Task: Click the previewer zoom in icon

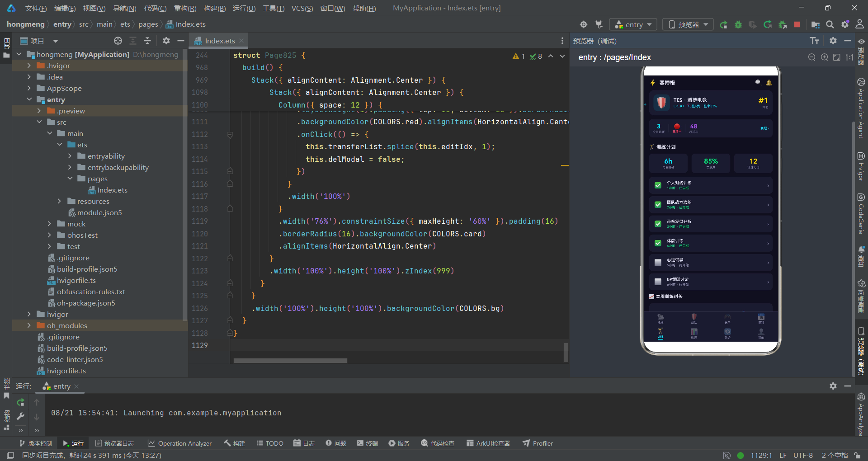Action: pos(825,57)
